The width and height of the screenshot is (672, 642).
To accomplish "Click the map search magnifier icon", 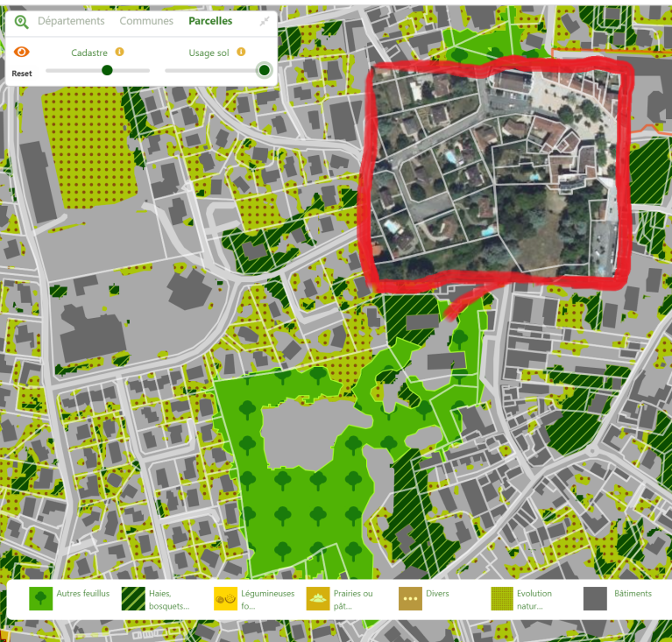I will [21, 22].
